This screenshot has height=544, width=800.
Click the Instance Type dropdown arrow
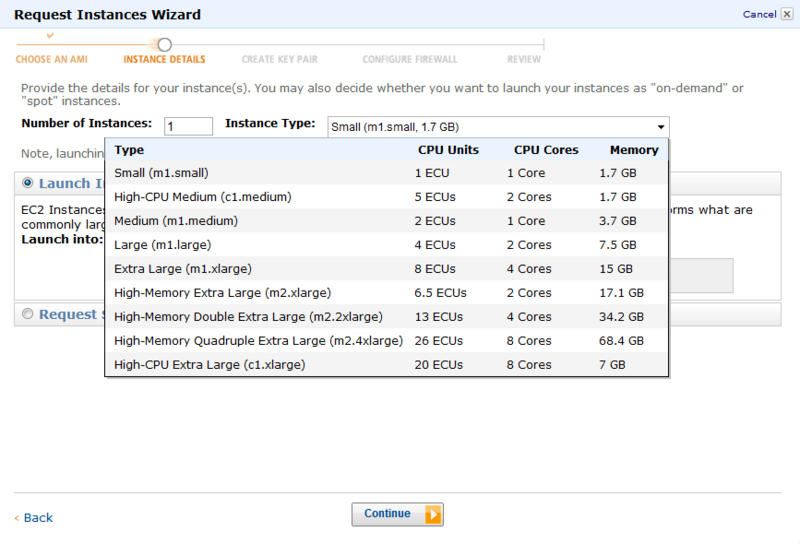coord(661,127)
